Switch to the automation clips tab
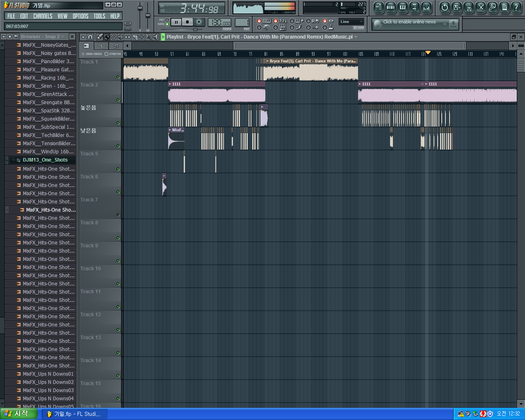Screen dimensions: 525x420 point(101,46)
